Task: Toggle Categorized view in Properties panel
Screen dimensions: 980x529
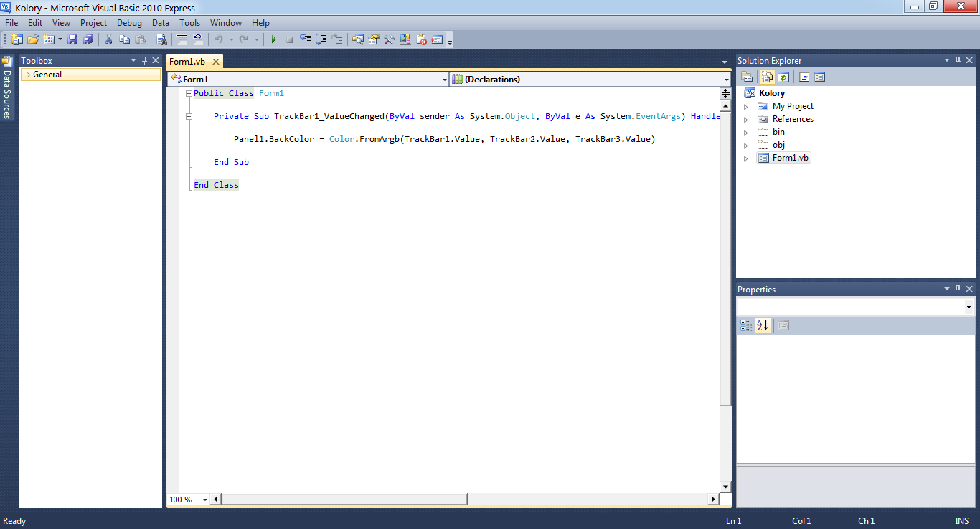Action: click(x=746, y=325)
